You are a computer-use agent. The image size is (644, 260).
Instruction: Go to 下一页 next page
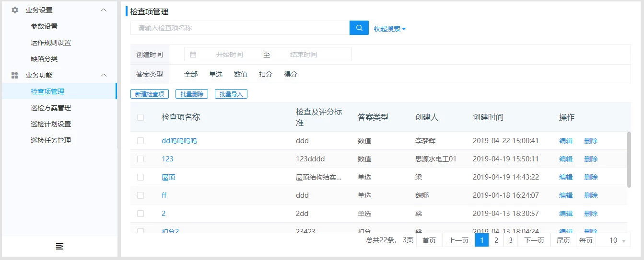click(x=534, y=240)
